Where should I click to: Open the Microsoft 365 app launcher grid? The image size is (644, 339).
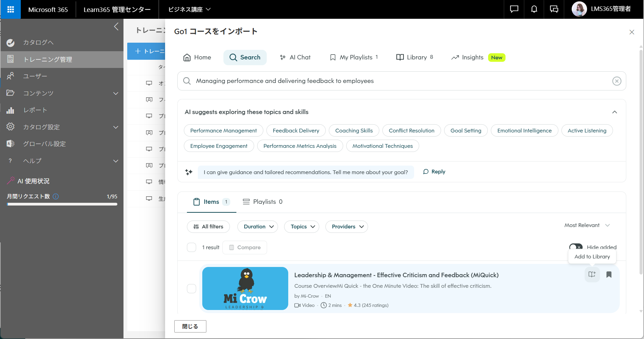pyautogui.click(x=11, y=9)
